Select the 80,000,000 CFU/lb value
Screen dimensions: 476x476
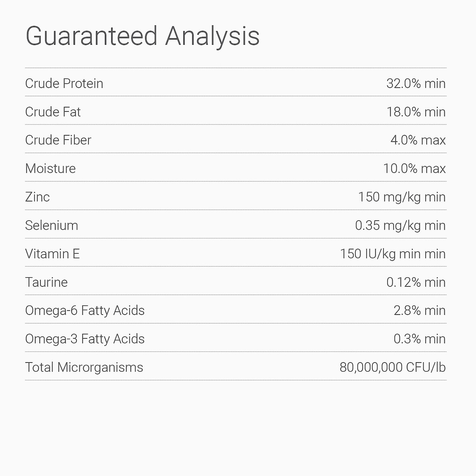click(392, 367)
